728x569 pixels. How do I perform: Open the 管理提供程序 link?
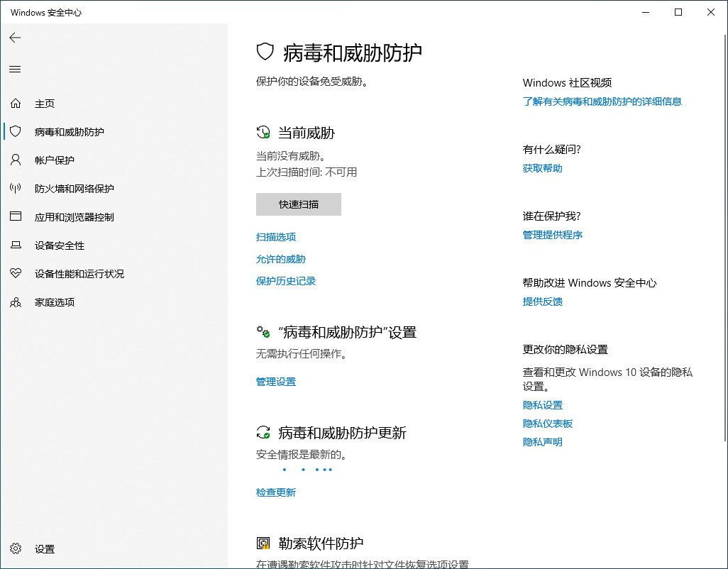tap(553, 235)
